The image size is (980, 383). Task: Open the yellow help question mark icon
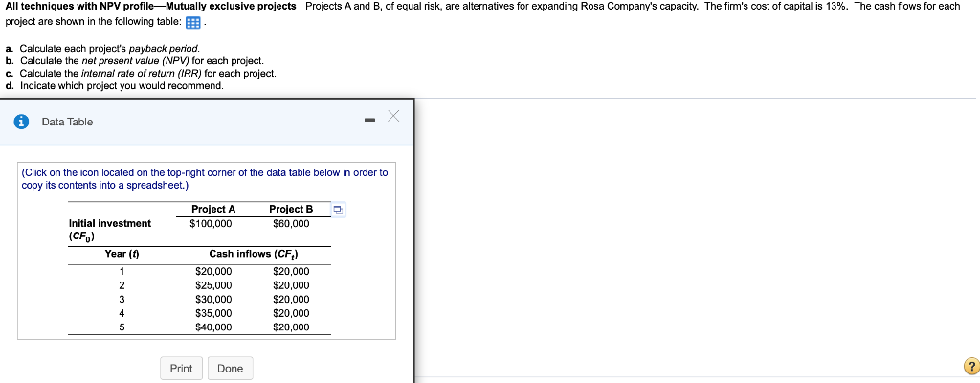click(970, 366)
